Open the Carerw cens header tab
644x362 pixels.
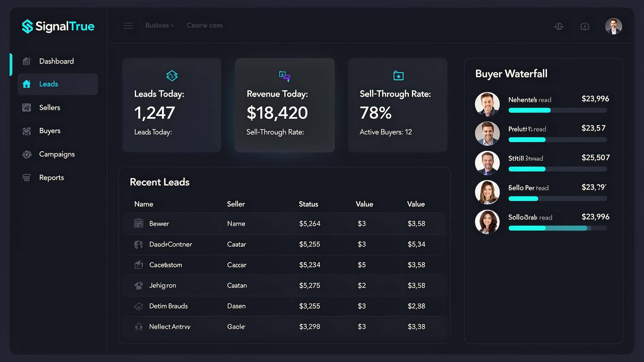click(x=205, y=25)
